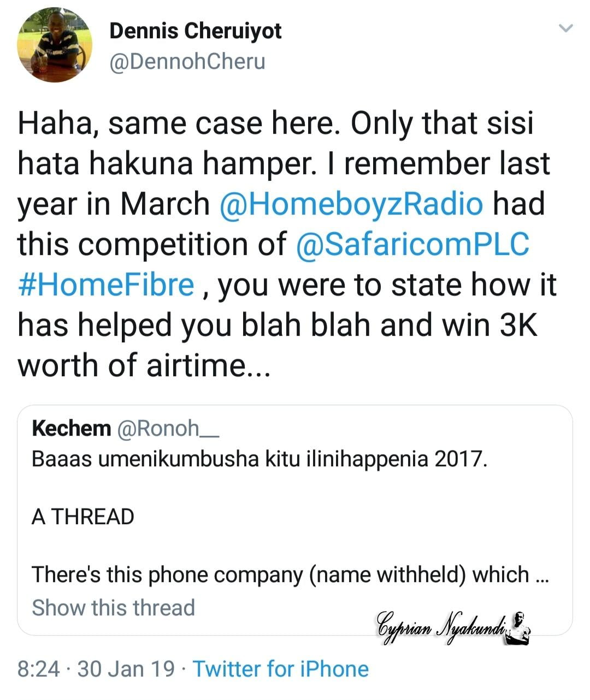
Task: Open the @Ronoh__ handle in quoted tweet
Action: pos(168,429)
